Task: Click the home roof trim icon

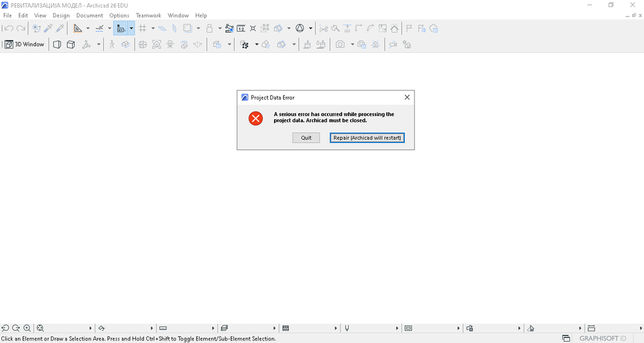Action: point(395,28)
